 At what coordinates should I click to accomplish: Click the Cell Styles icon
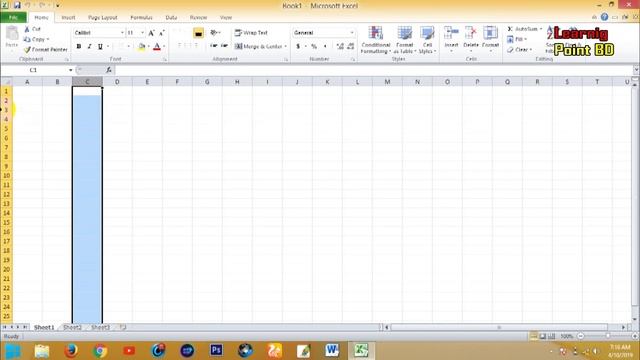tap(427, 33)
